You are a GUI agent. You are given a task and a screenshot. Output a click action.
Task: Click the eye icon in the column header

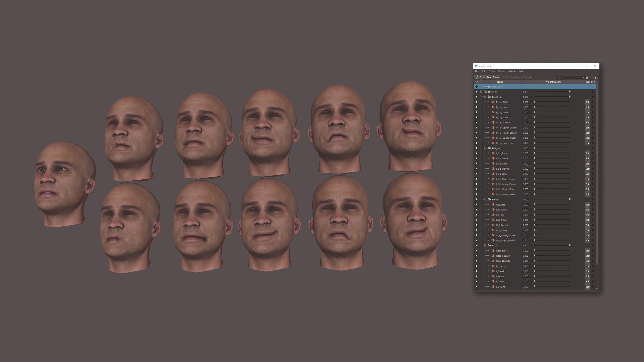(477, 82)
